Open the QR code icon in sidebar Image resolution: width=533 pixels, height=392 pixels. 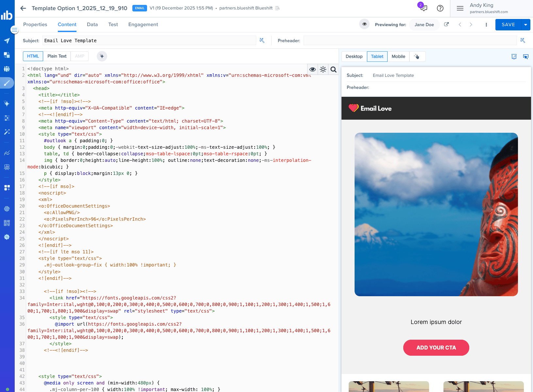[x=7, y=223]
